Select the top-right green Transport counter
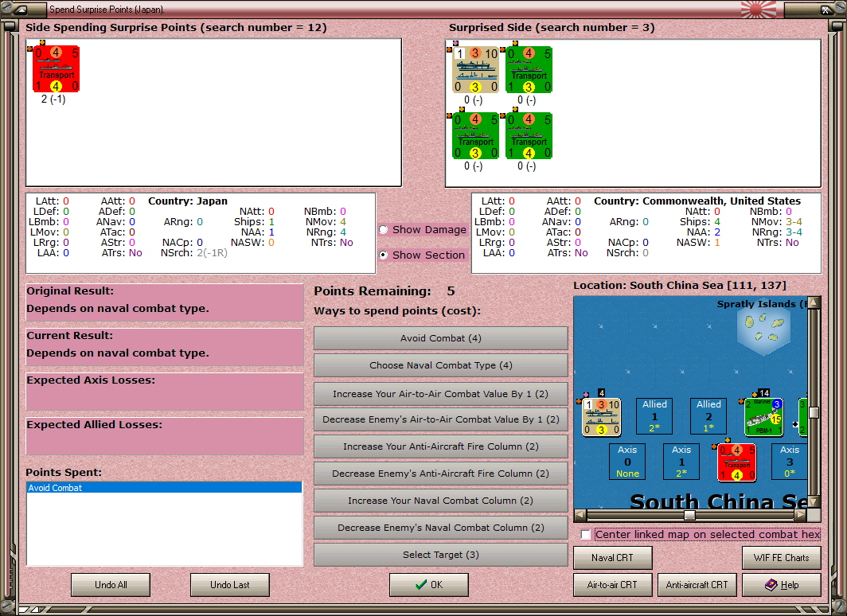847x616 pixels. (x=529, y=70)
